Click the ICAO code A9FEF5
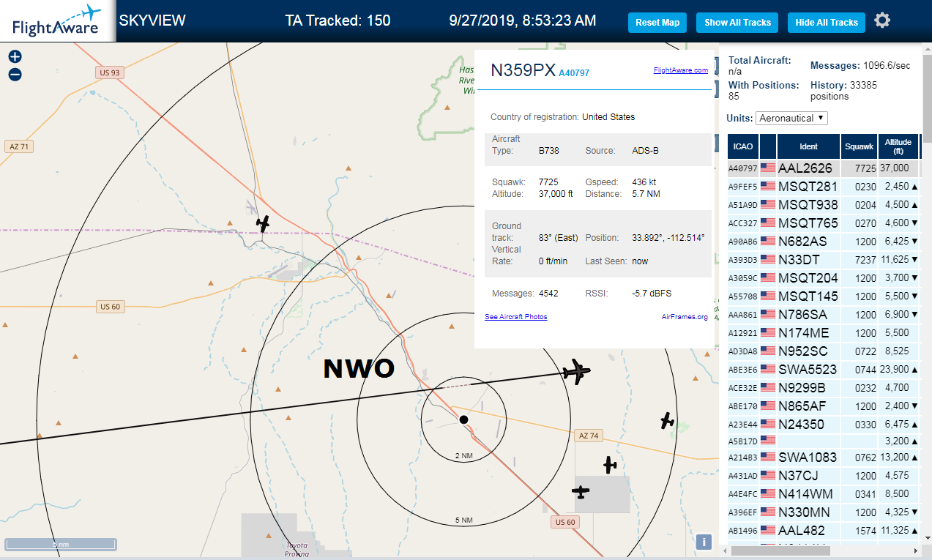Viewport: 932px width, 560px height. (742, 187)
